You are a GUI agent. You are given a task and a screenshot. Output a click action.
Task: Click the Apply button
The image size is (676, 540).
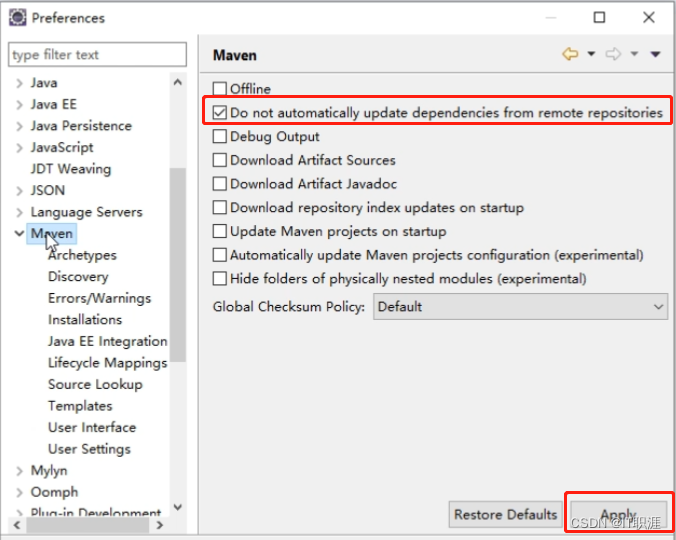619,514
